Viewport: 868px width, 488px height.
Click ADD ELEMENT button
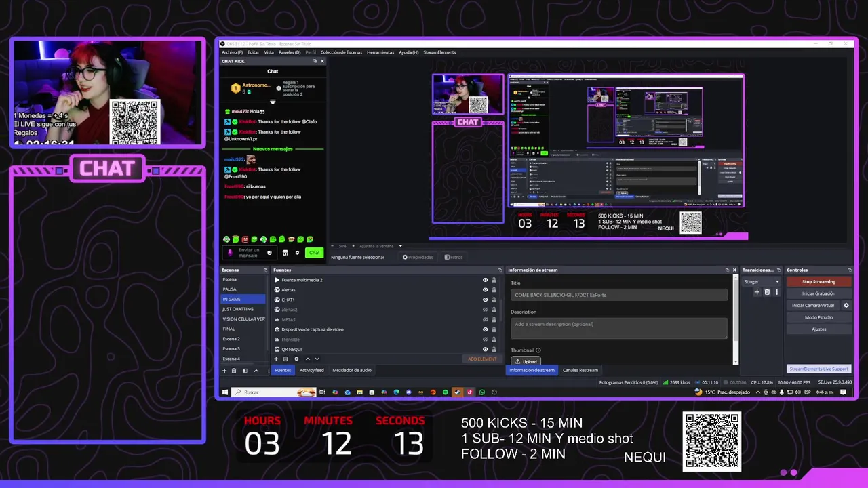click(x=482, y=359)
